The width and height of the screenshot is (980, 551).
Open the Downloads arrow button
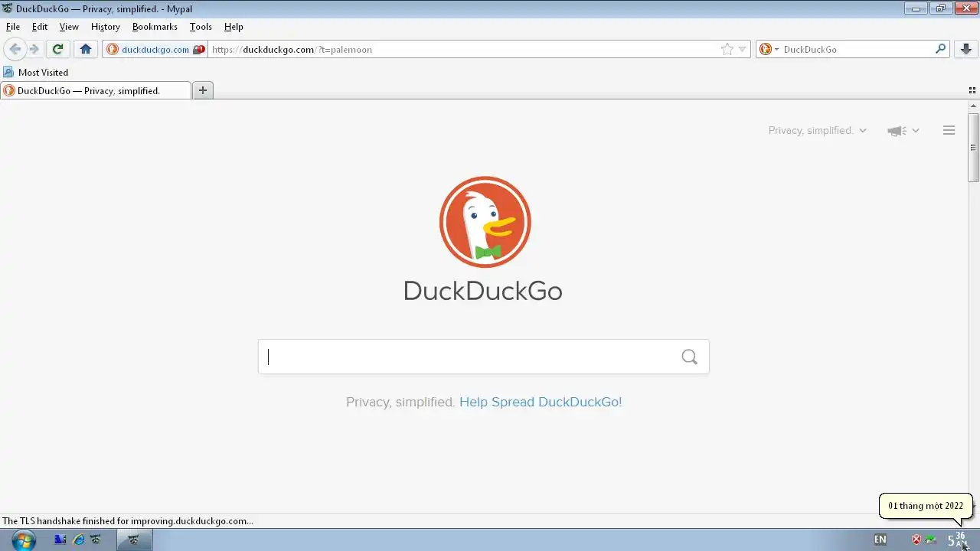pyautogui.click(x=965, y=49)
